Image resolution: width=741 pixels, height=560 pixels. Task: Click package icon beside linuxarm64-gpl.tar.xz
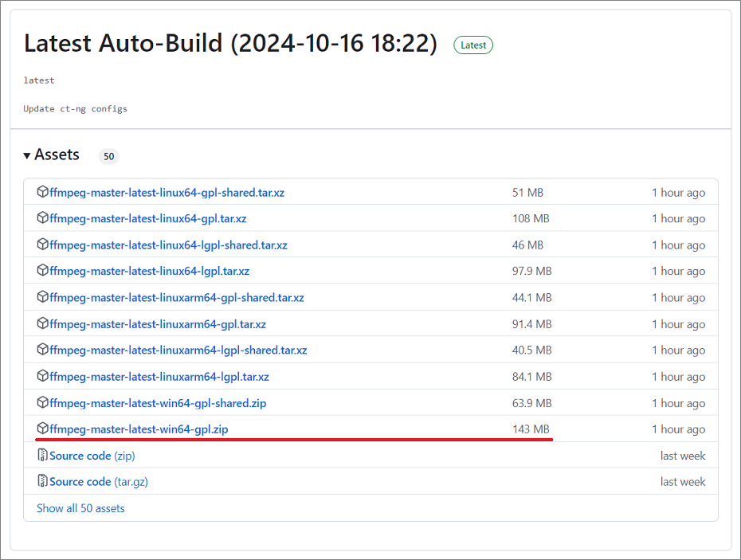tap(42, 323)
